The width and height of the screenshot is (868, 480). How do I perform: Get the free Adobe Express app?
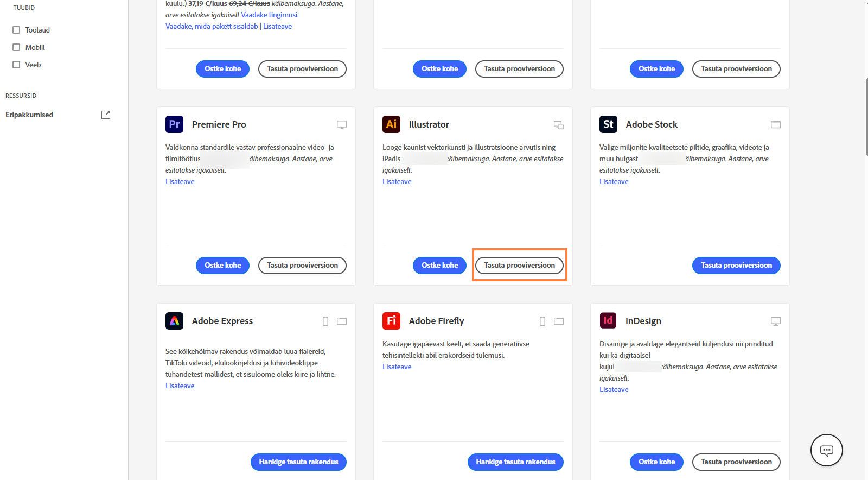(x=298, y=462)
